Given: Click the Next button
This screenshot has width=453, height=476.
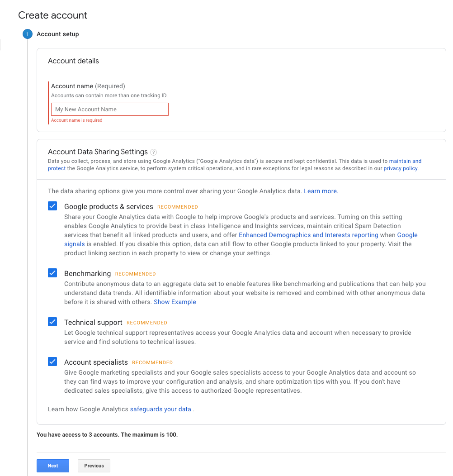Looking at the screenshot, I should click(x=52, y=466).
